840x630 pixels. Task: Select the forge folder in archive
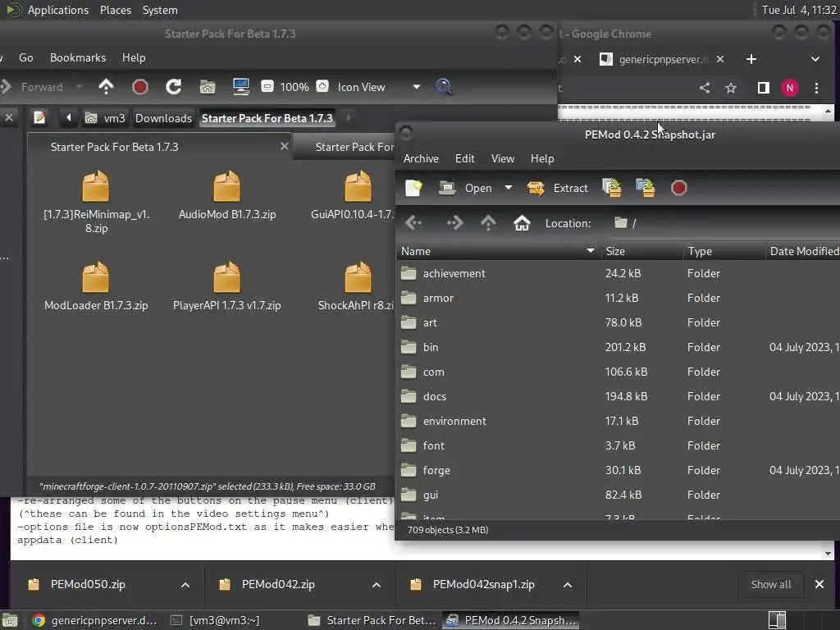coord(619,470)
